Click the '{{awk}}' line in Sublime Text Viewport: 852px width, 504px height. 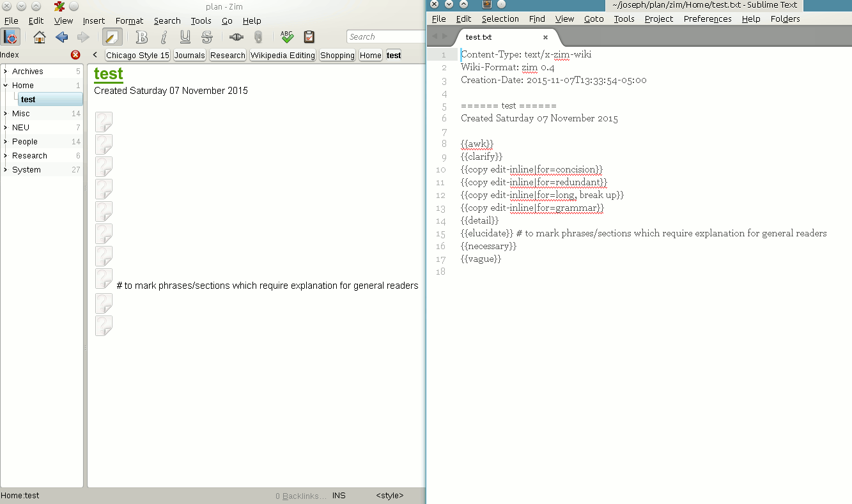[x=477, y=144]
